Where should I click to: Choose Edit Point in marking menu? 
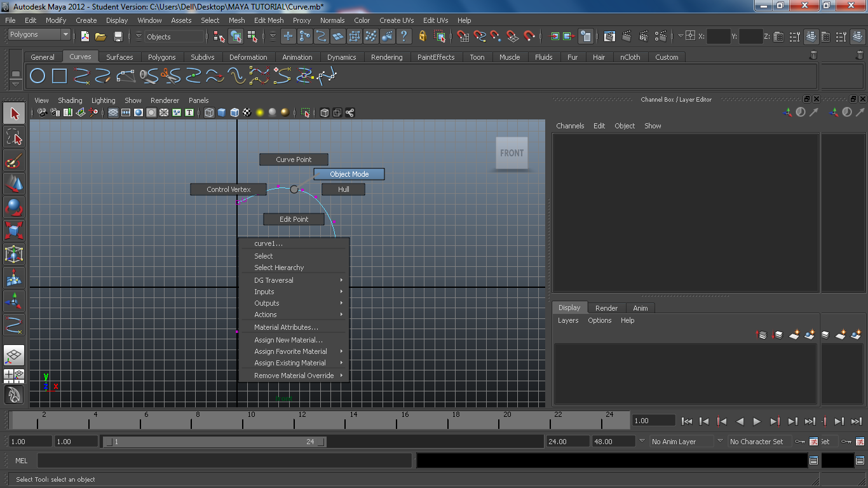point(294,219)
